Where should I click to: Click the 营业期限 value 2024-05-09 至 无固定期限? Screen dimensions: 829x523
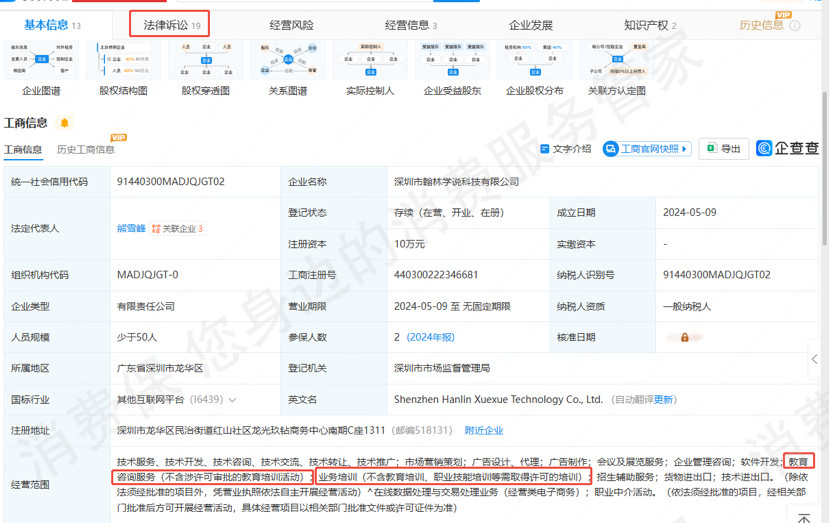click(452, 307)
